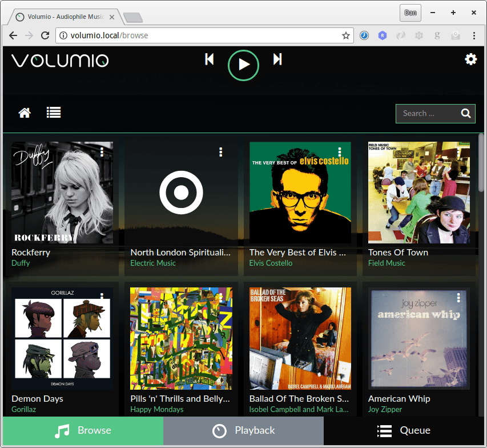Open Volumio settings gear icon

click(470, 59)
